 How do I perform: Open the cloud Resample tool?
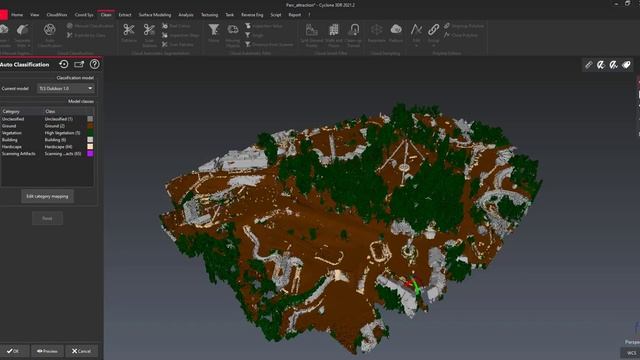pos(376,33)
